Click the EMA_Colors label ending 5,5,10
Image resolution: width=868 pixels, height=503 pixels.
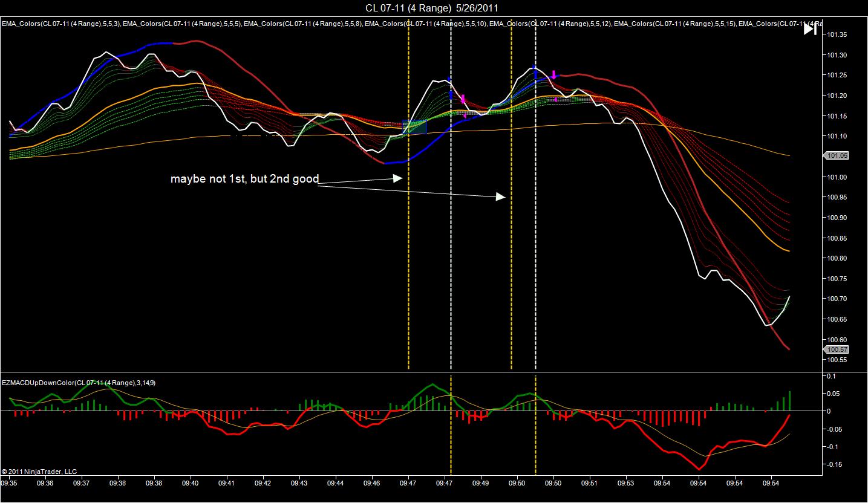(x=426, y=24)
